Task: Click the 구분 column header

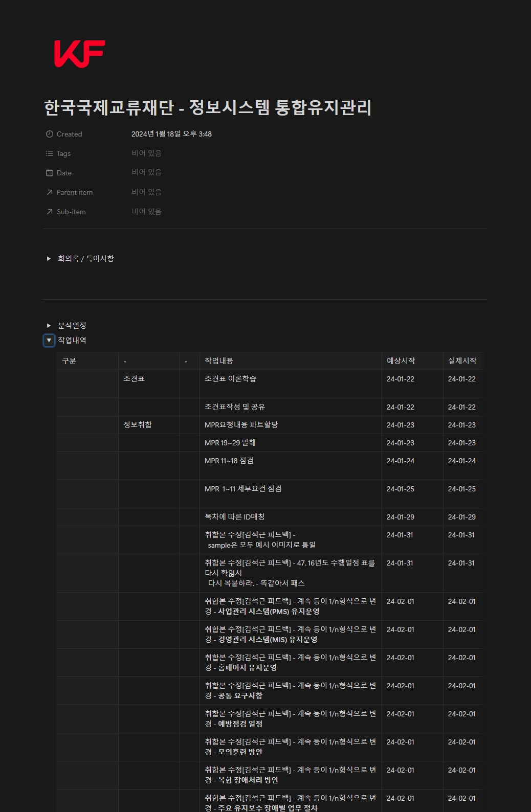Action: pos(87,361)
